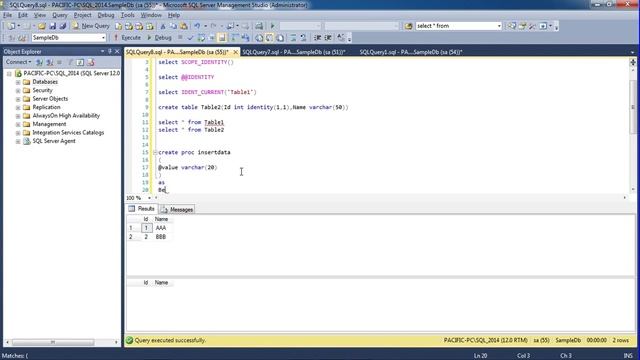
Task: Click the Name column header in first result grid
Action: pyautogui.click(x=162, y=219)
